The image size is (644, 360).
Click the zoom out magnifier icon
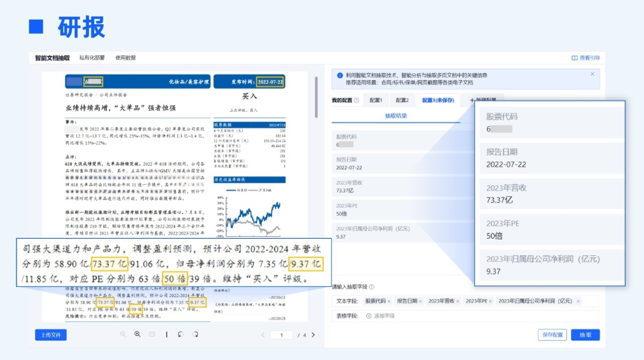pyautogui.click(x=123, y=335)
